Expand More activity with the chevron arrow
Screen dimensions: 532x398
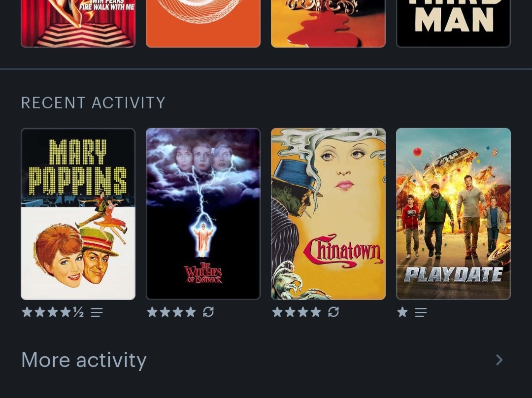pos(499,360)
